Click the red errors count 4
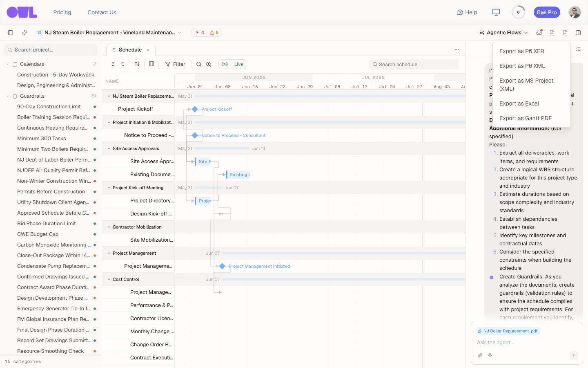The width and height of the screenshot is (588, 368). [200, 33]
